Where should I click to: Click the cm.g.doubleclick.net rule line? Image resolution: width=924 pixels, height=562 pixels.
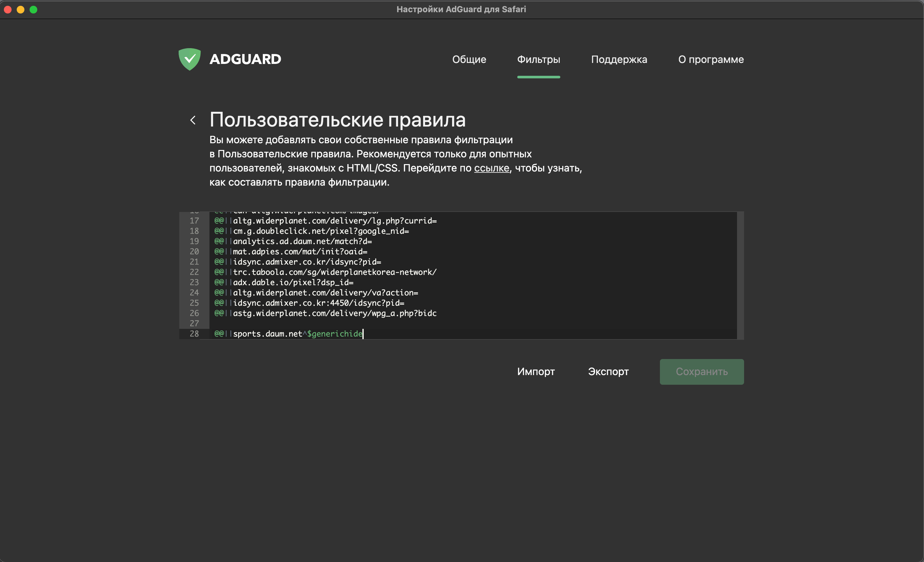[x=321, y=231]
